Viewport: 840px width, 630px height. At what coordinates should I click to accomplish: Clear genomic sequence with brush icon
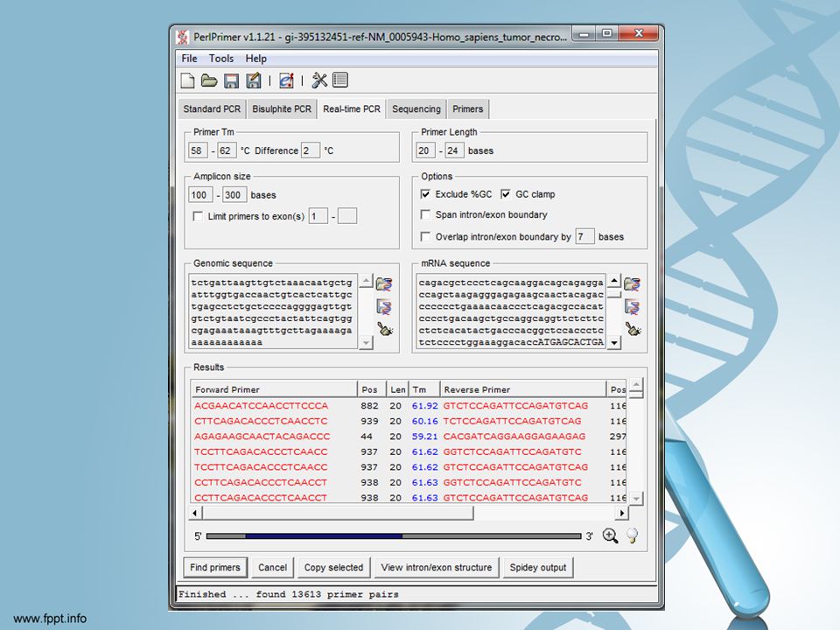(x=385, y=329)
